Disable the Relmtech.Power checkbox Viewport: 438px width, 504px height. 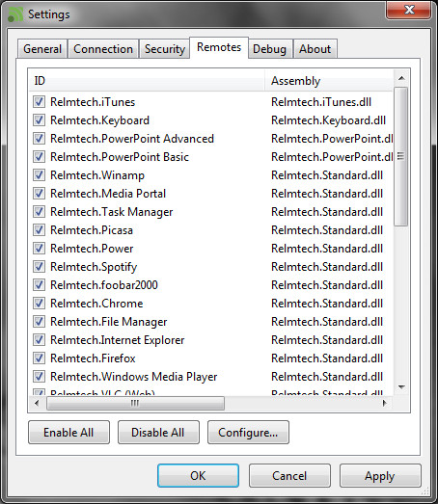39,249
